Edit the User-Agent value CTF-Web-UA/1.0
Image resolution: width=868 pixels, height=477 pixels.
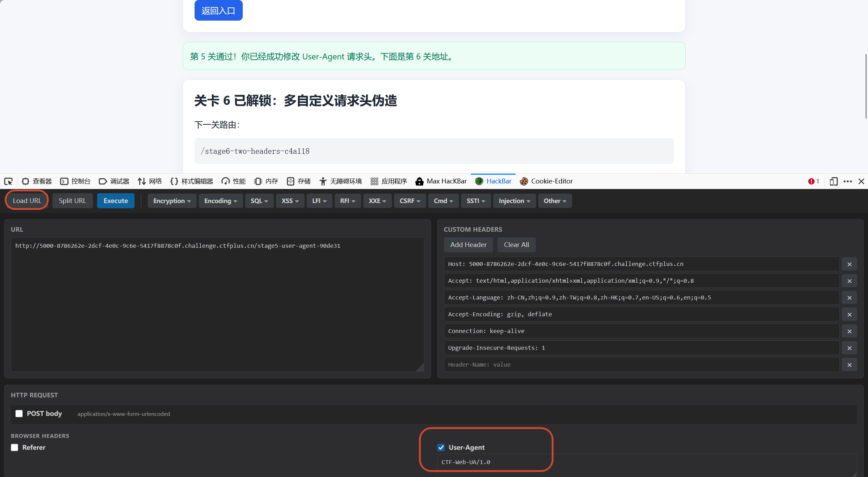tap(647, 465)
